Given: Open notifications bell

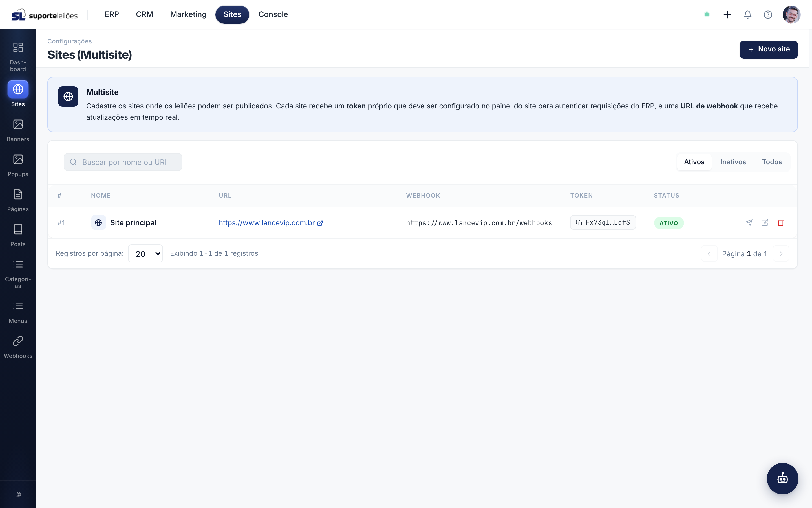Looking at the screenshot, I should point(748,14).
